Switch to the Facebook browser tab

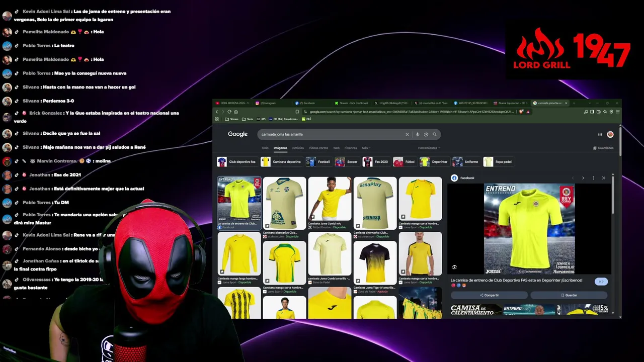(x=311, y=103)
